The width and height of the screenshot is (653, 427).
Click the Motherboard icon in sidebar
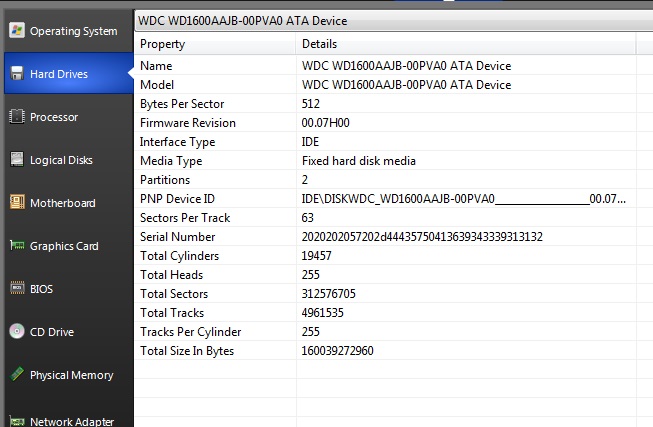(17, 202)
